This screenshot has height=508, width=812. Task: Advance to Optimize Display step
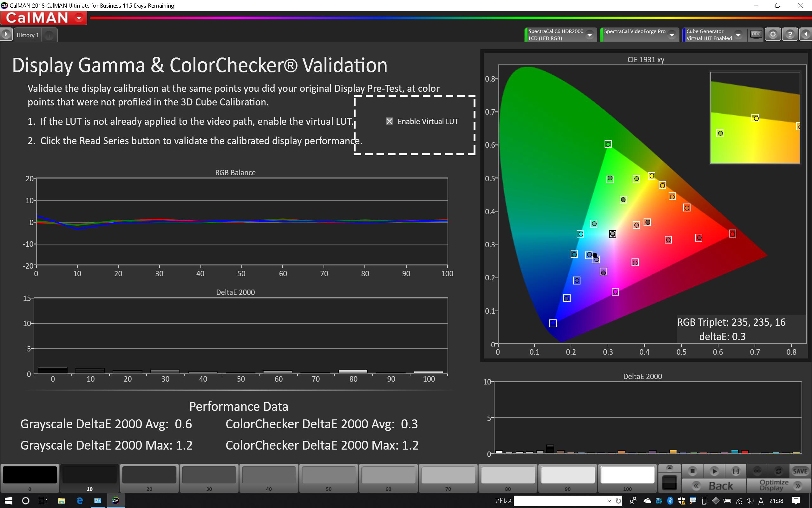coord(779,486)
